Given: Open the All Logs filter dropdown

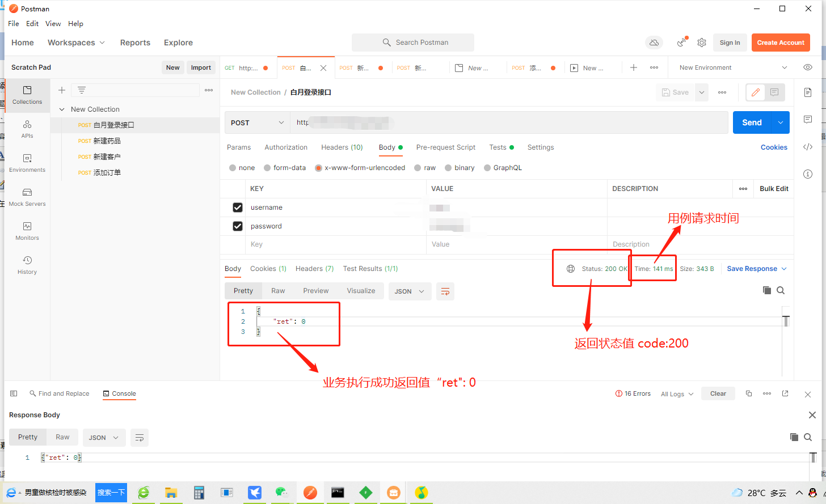Looking at the screenshot, I should coord(677,394).
